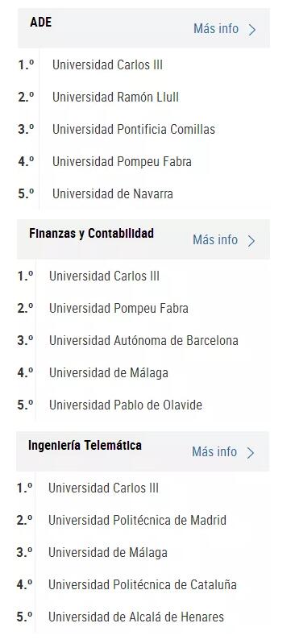Select the Finanzas y Contabilidad heading
Image resolution: width=295 pixels, height=644 pixels.
(x=91, y=233)
